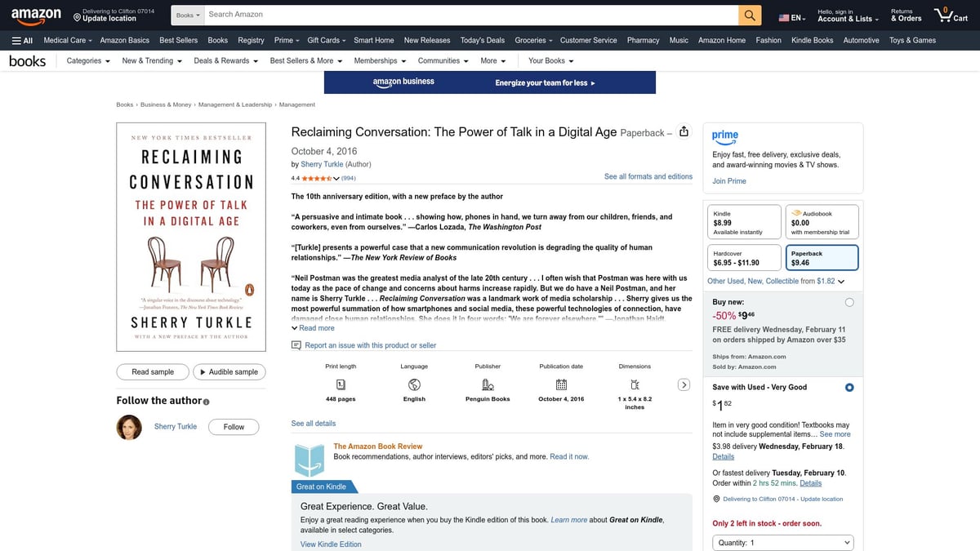Open See all formats and editions

[648, 176]
